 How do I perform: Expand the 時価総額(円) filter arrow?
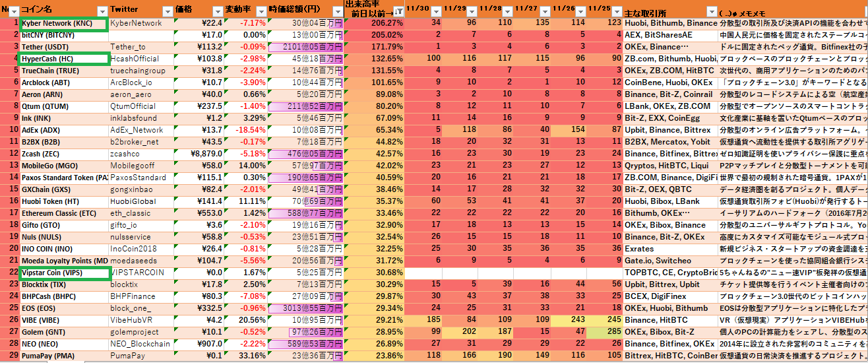coord(338,11)
